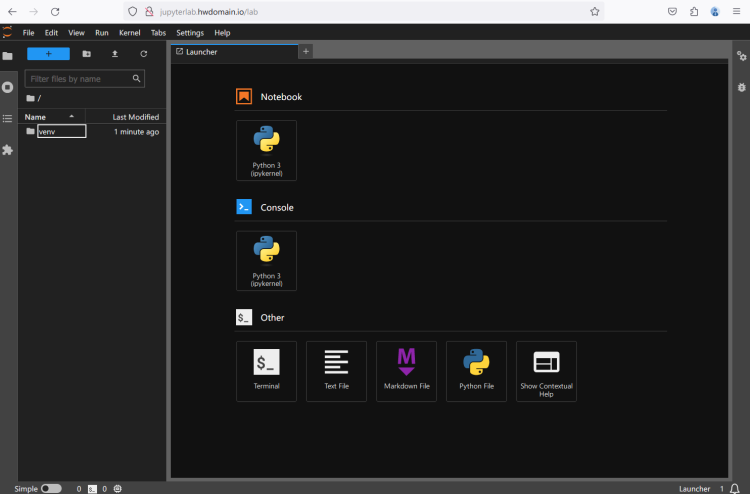Image resolution: width=750 pixels, height=494 pixels.
Task: Click the blue New Launcher plus button
Action: pyautogui.click(x=48, y=54)
